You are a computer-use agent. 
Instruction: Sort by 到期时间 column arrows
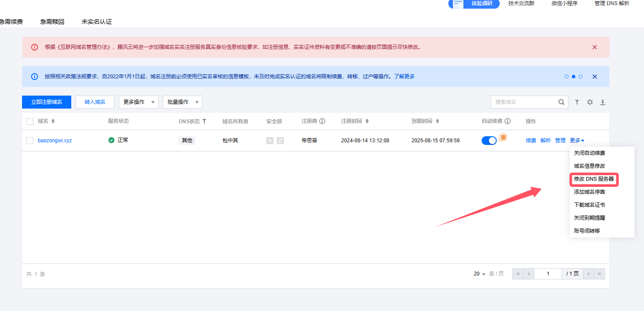pos(438,122)
